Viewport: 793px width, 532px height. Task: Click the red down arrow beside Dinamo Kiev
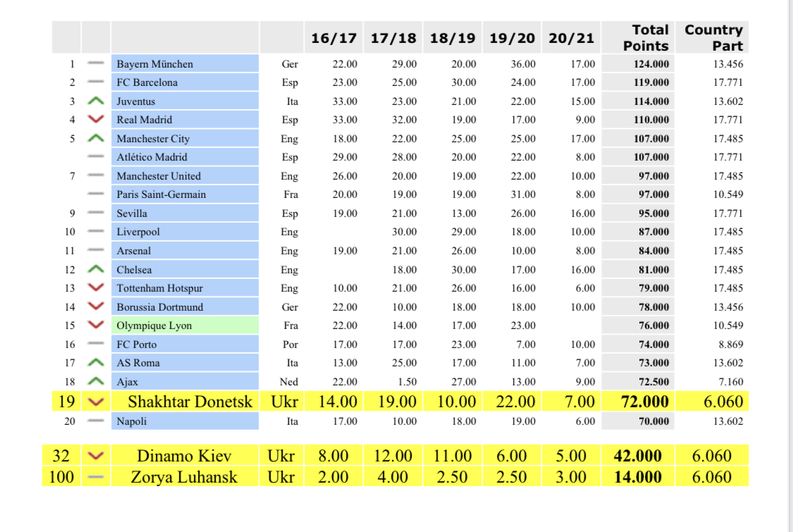click(x=96, y=456)
